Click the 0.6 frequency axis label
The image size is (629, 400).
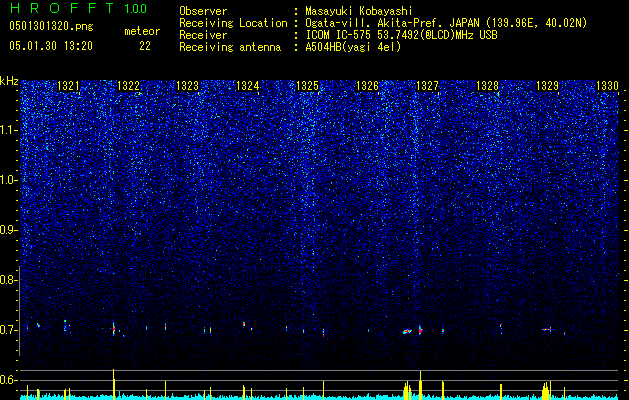(x=9, y=380)
